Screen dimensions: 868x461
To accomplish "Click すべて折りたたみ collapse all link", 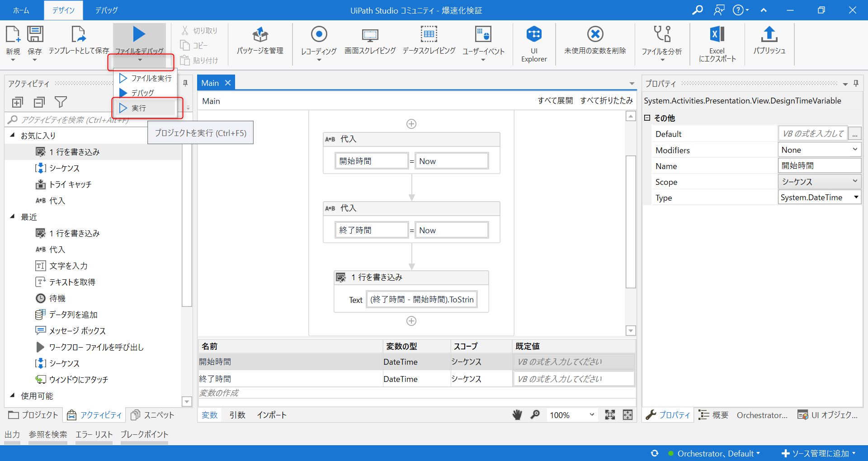I will [606, 100].
